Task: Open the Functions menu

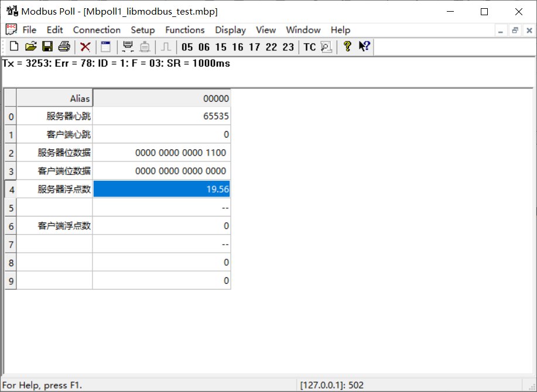Action: click(185, 30)
